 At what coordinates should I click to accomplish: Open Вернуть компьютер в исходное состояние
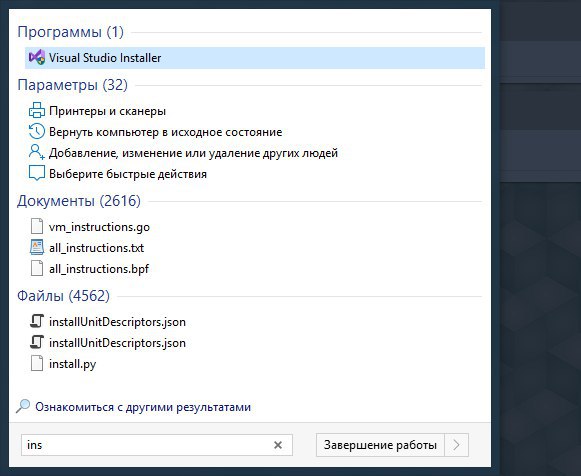click(166, 132)
